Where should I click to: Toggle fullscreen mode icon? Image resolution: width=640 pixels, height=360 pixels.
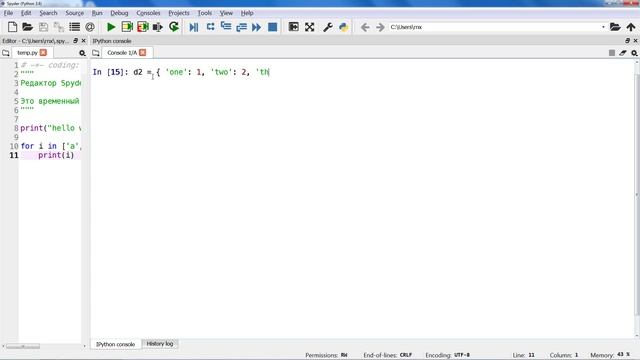pos(309,27)
